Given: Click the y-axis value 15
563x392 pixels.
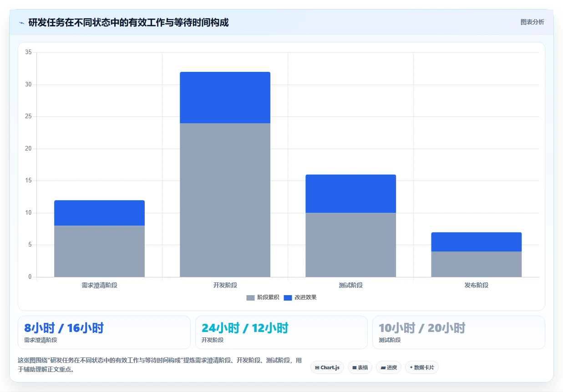Looking at the screenshot, I should [28, 181].
